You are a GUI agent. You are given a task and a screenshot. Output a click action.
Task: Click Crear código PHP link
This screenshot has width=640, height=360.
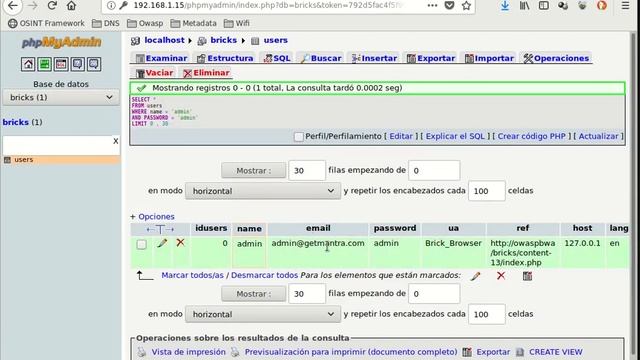(531, 136)
